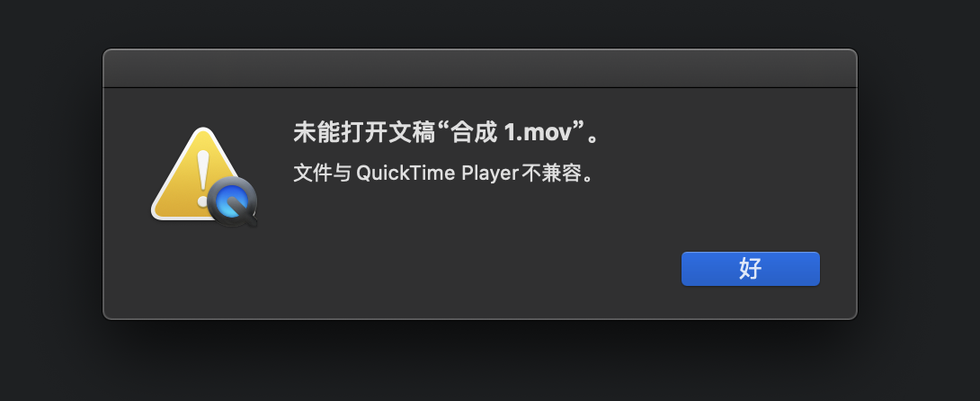
Task: Click the word 不兼容 in message
Action: (552, 173)
